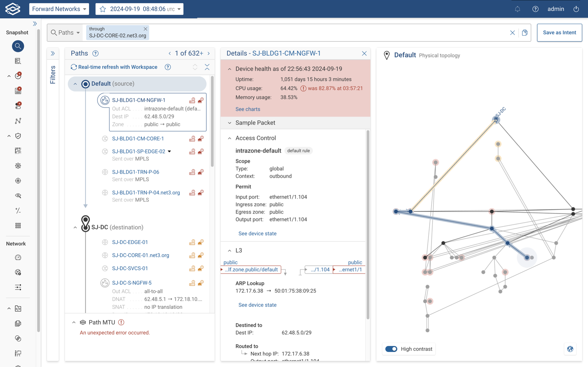Click the Paths help question-mark icon

pyautogui.click(x=96, y=53)
